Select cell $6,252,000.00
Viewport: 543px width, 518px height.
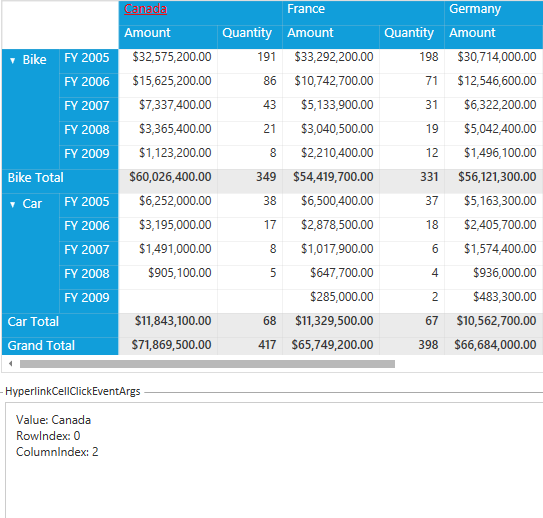pyautogui.click(x=168, y=205)
